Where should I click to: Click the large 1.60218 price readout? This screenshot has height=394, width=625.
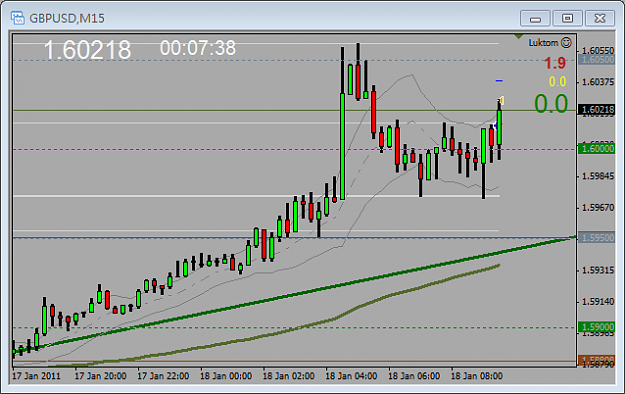(87, 50)
